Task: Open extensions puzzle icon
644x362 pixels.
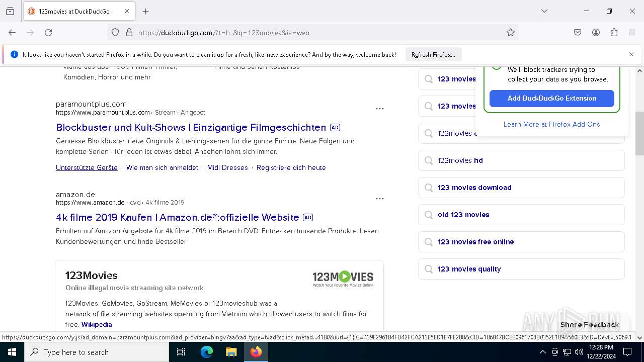Action: coord(614,33)
